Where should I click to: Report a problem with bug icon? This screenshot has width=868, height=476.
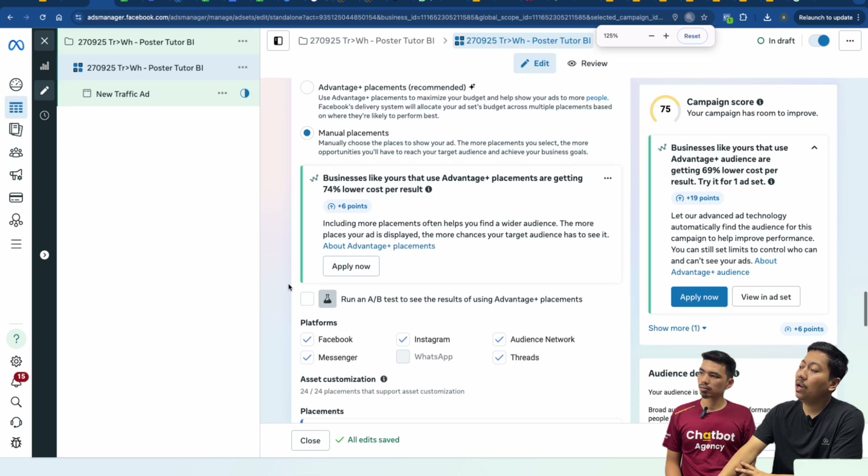pos(16,443)
